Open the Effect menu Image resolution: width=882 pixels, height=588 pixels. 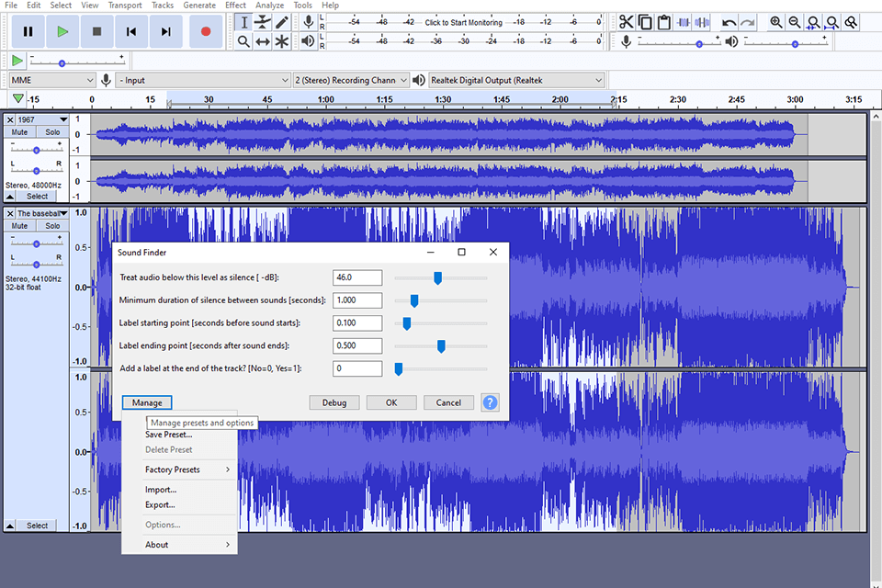pos(235,6)
